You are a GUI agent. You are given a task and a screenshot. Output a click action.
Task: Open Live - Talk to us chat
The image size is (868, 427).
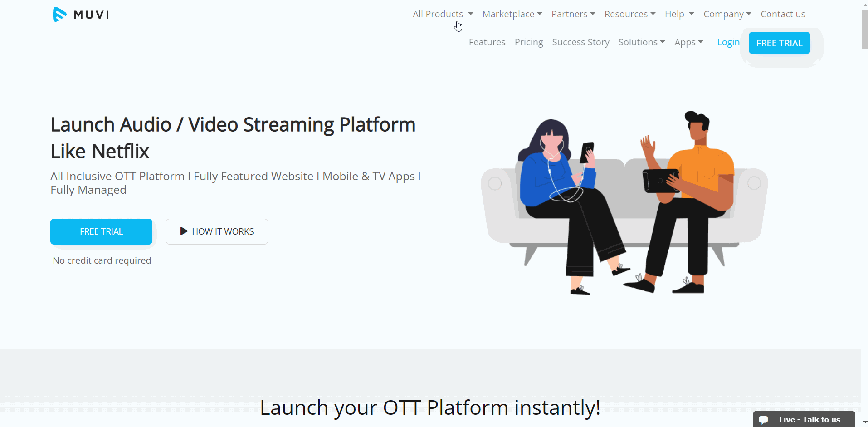coord(804,419)
